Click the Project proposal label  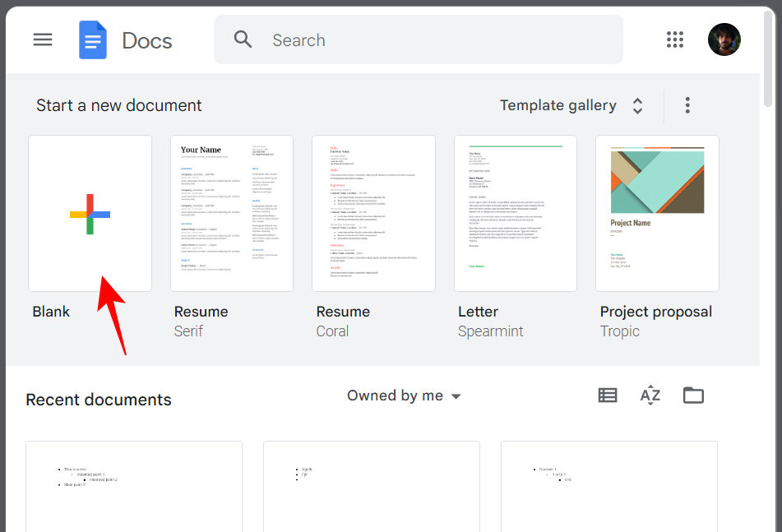[x=656, y=312]
